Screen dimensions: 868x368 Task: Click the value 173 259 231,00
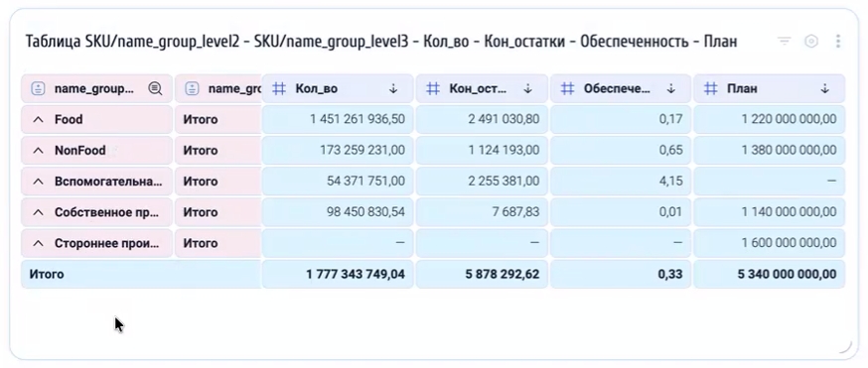pyautogui.click(x=362, y=151)
